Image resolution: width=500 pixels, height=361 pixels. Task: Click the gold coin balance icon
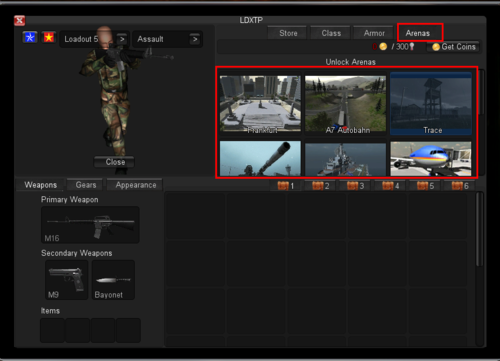(x=383, y=46)
